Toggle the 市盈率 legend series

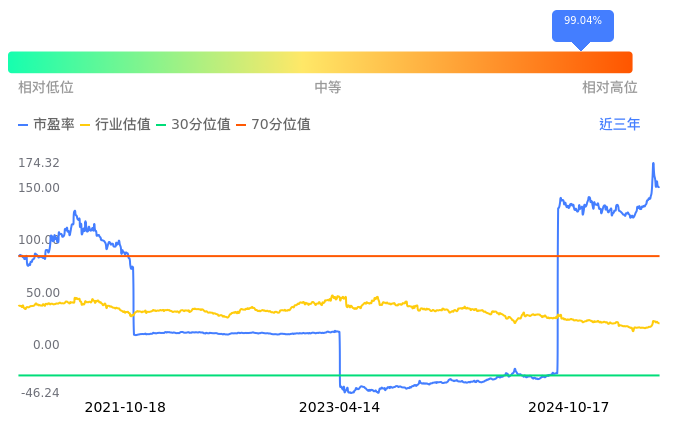(x=47, y=125)
